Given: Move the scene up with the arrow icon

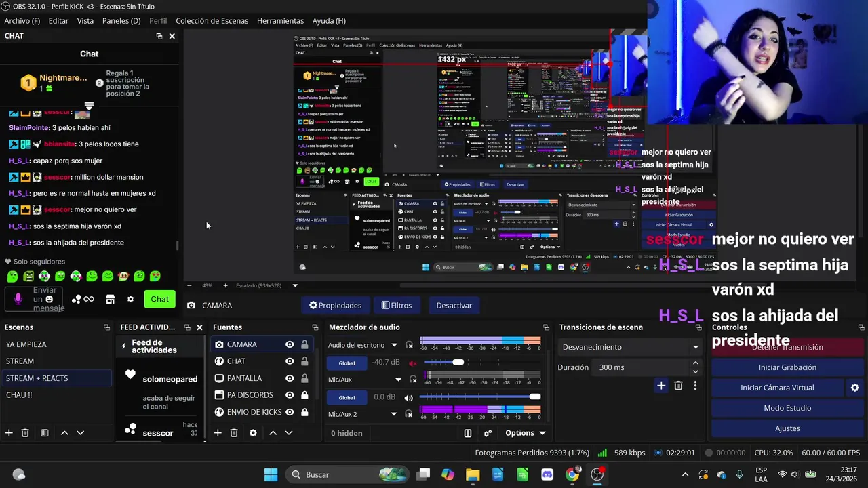Looking at the screenshot, I should coord(64,432).
